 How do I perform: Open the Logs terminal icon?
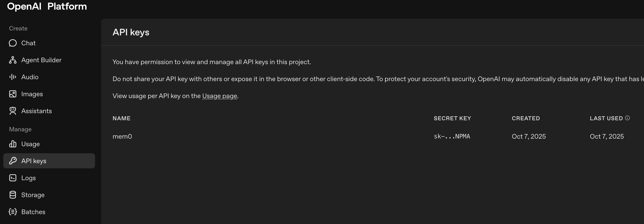pyautogui.click(x=13, y=178)
